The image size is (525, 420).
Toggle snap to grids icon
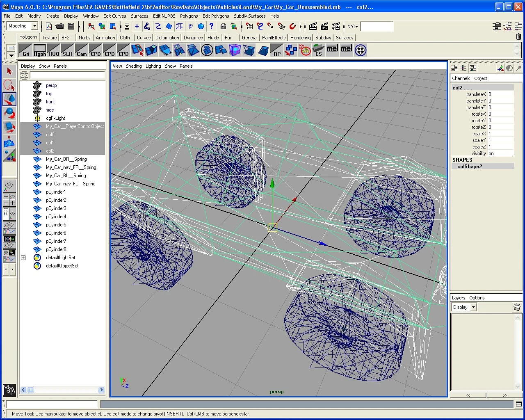[x=249, y=26]
